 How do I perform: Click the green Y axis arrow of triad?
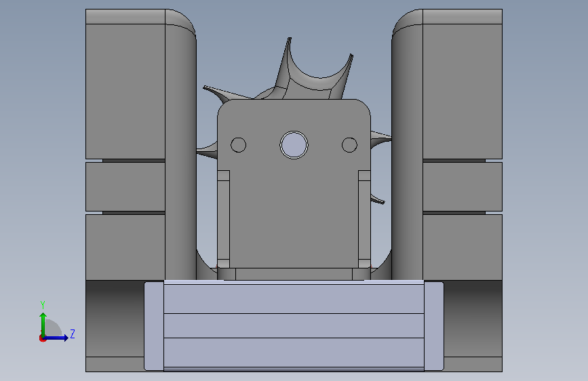click(x=43, y=324)
